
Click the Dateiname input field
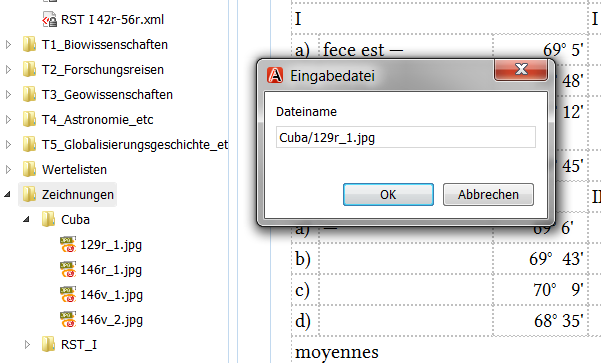(406, 137)
